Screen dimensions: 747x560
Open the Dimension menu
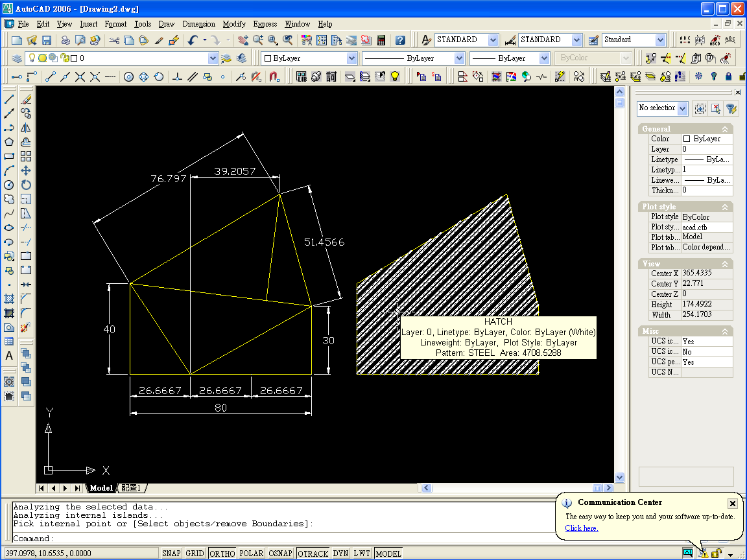[198, 24]
